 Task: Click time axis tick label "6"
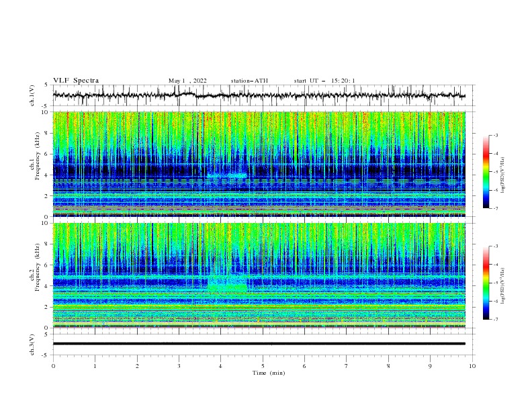(x=305, y=366)
